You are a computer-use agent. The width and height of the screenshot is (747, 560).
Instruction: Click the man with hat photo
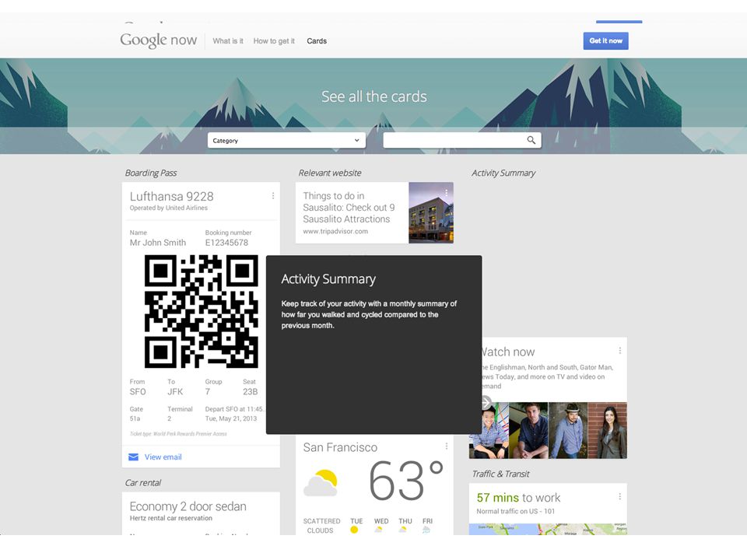(x=568, y=430)
